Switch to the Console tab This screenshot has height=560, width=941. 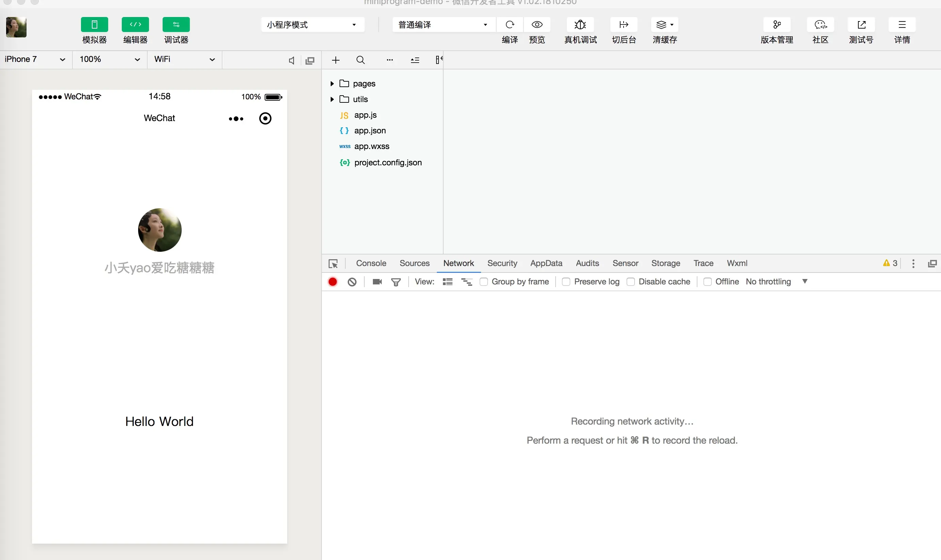[x=371, y=263]
